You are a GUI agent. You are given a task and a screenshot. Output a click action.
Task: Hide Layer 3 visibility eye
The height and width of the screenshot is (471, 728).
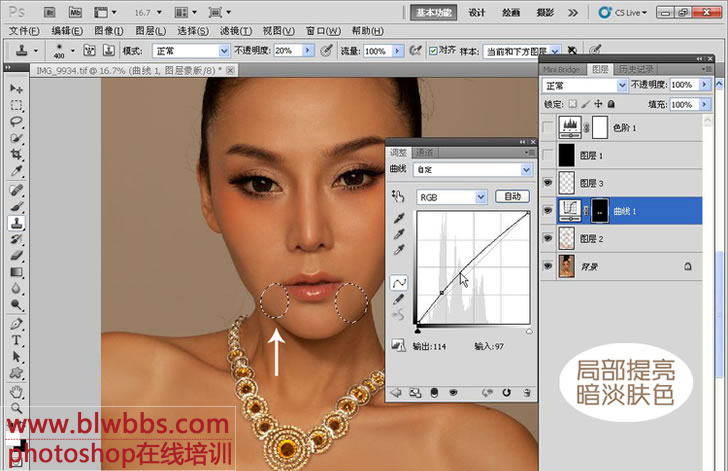(548, 183)
